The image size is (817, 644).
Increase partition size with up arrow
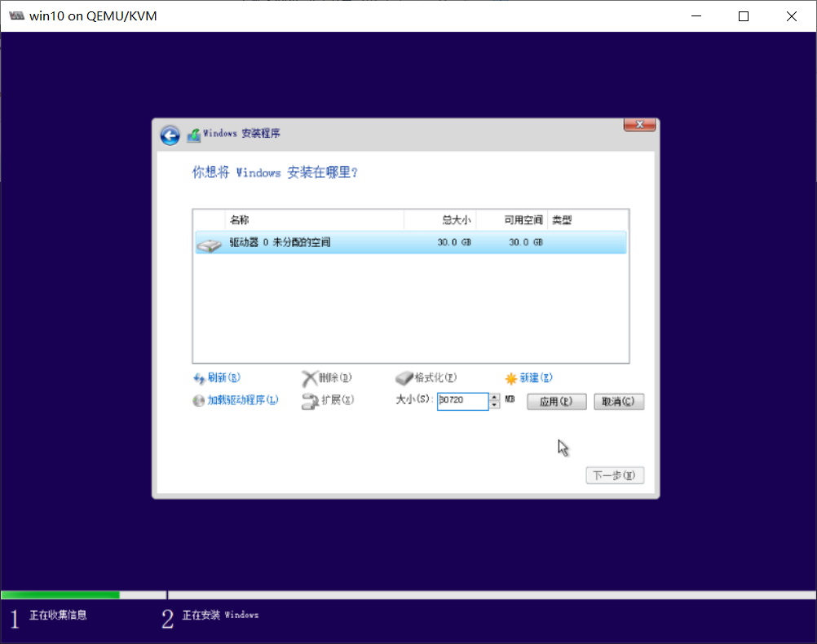click(494, 397)
